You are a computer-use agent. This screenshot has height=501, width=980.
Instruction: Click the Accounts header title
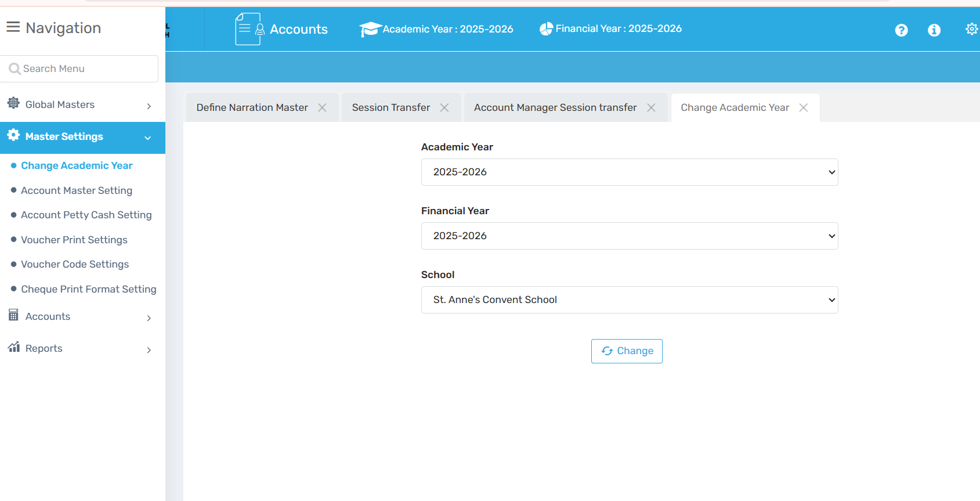[299, 29]
